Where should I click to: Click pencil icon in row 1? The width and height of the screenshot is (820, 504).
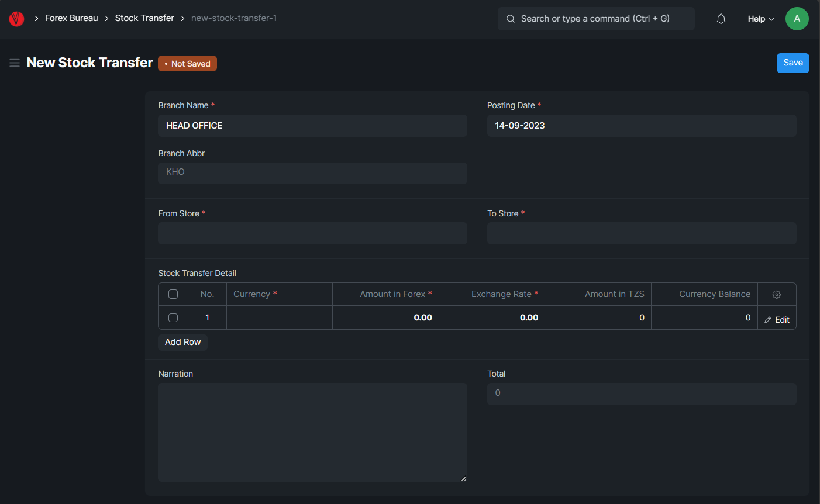point(768,320)
